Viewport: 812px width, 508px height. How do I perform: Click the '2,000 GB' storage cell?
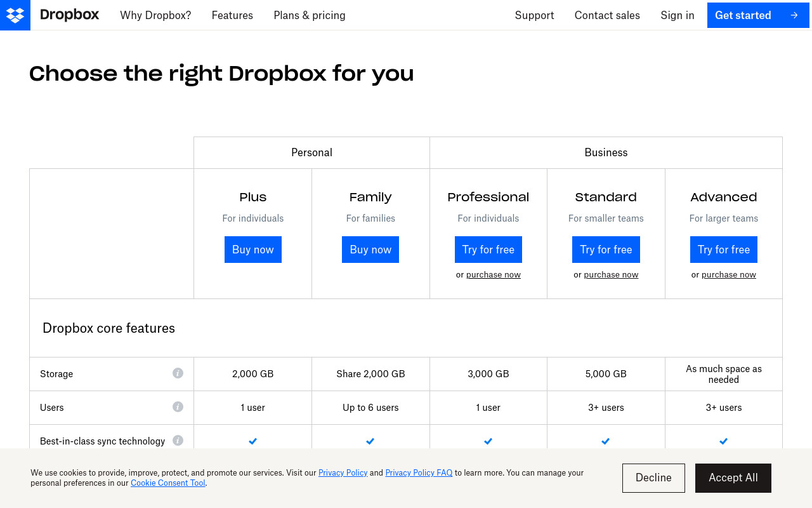[x=253, y=374]
